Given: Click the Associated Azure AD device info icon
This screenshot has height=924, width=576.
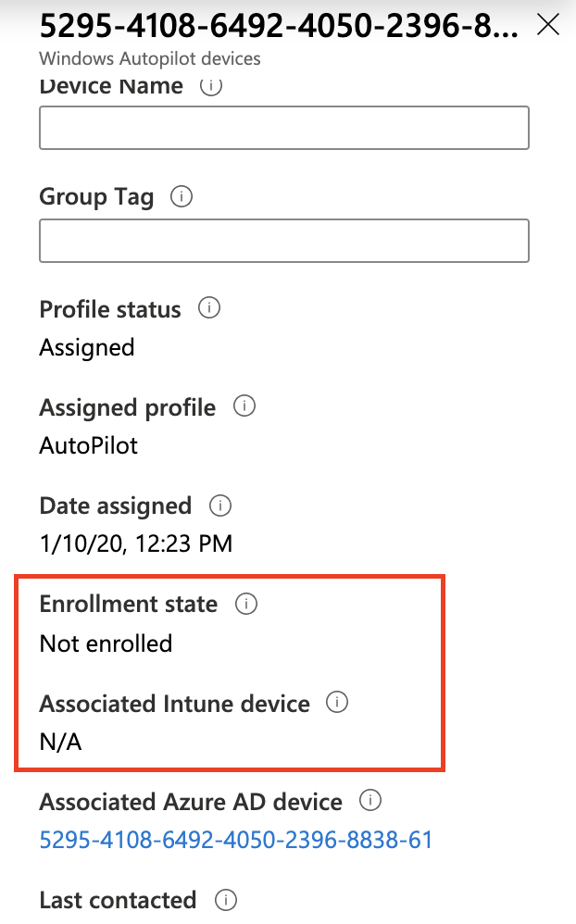Looking at the screenshot, I should pyautogui.click(x=370, y=801).
